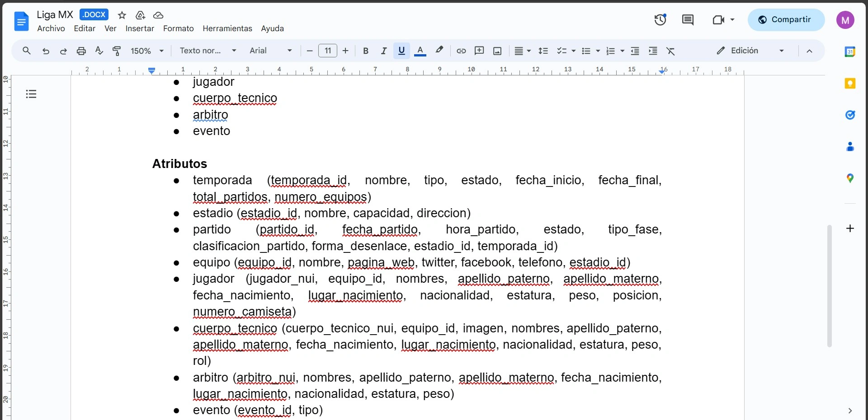Click the .DOCX format badge

coord(94,14)
